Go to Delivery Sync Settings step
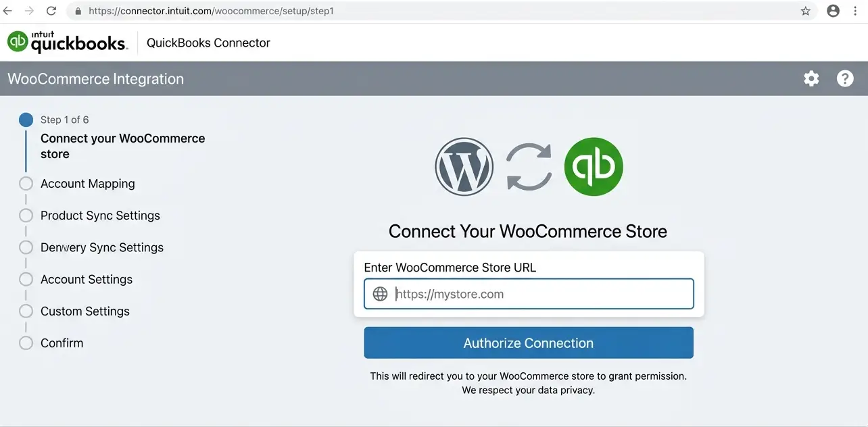Screen dimensions: 868x427 tap(102, 247)
